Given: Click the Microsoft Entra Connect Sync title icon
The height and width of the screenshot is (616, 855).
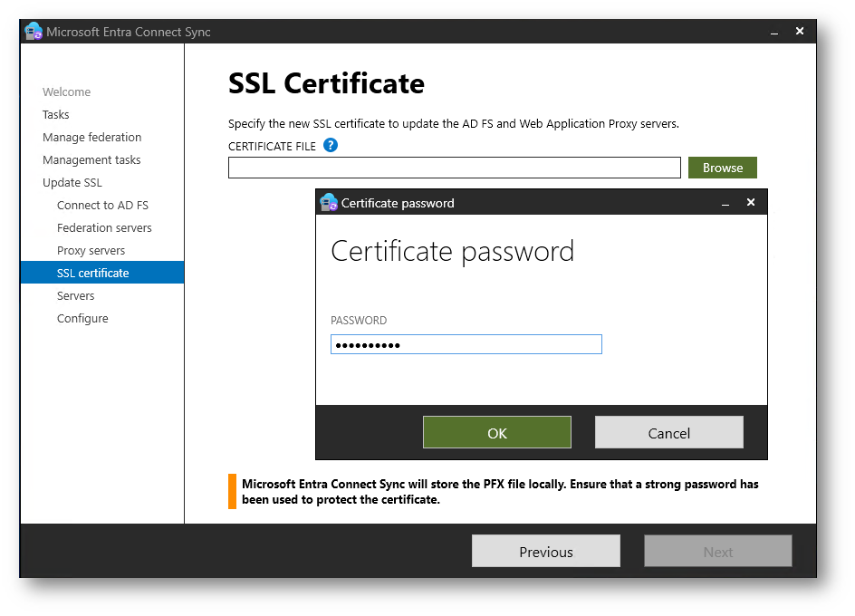Looking at the screenshot, I should click(34, 31).
